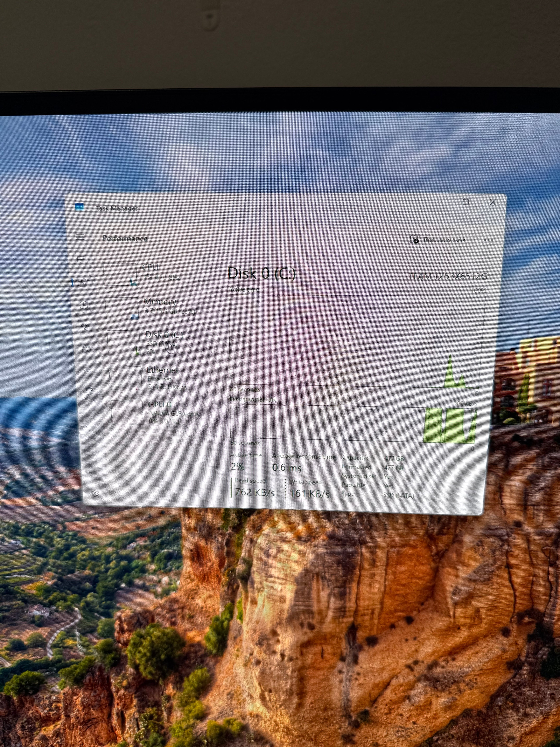Image resolution: width=560 pixels, height=747 pixels.
Task: Click the 762 KB/s read speed value
Action: [x=255, y=492]
